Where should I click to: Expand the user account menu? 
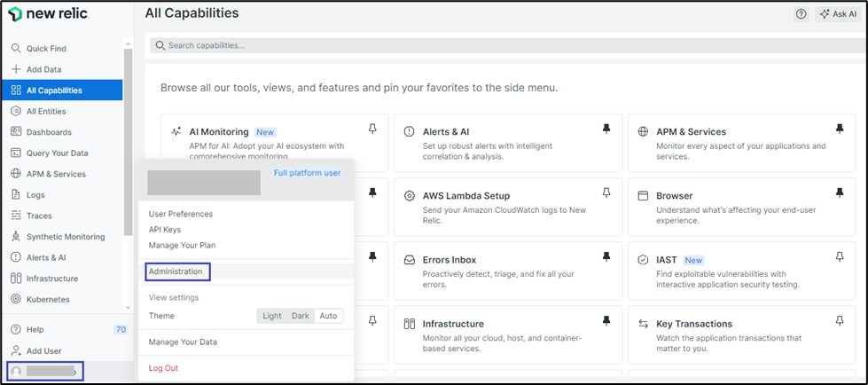(44, 371)
